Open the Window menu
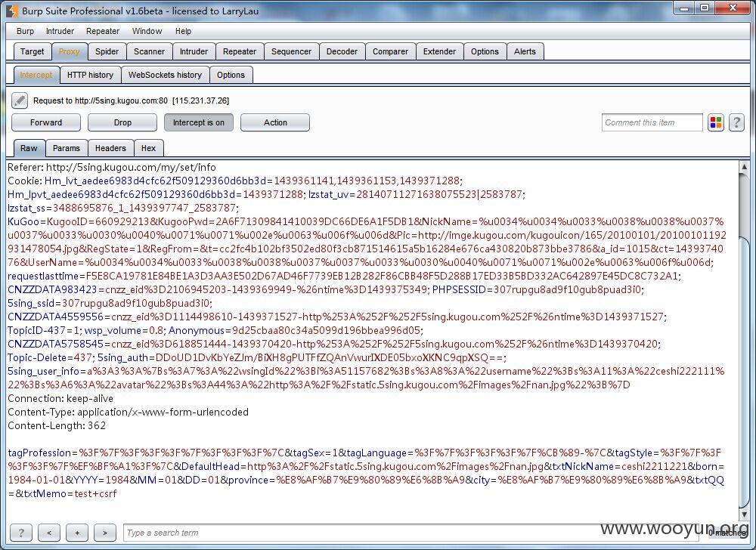 147,31
